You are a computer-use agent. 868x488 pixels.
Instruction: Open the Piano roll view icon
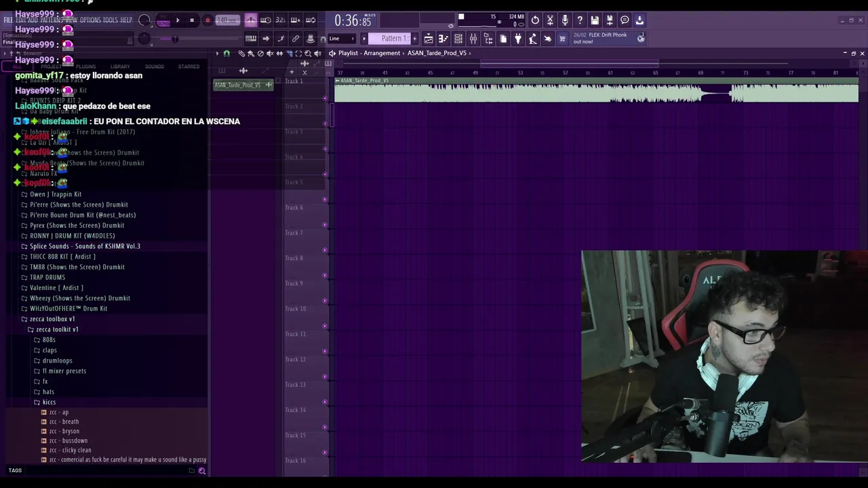(443, 39)
